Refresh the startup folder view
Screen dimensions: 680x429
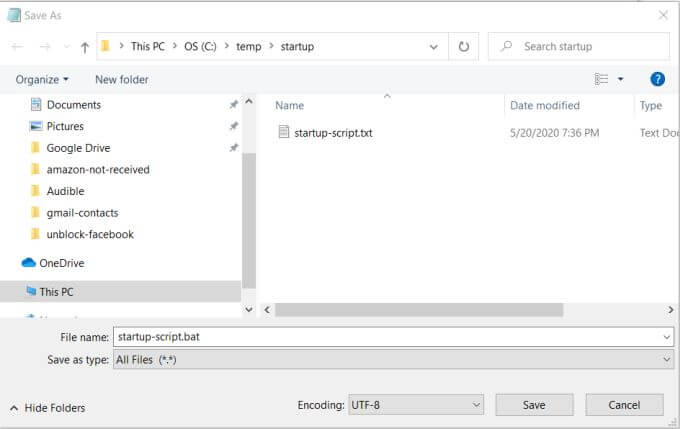464,46
